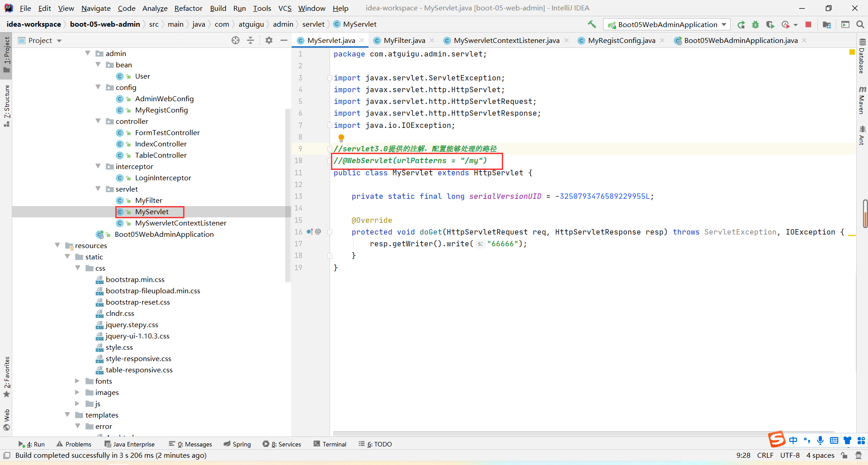Open Search Everywhere magnifier icon

(x=860, y=25)
